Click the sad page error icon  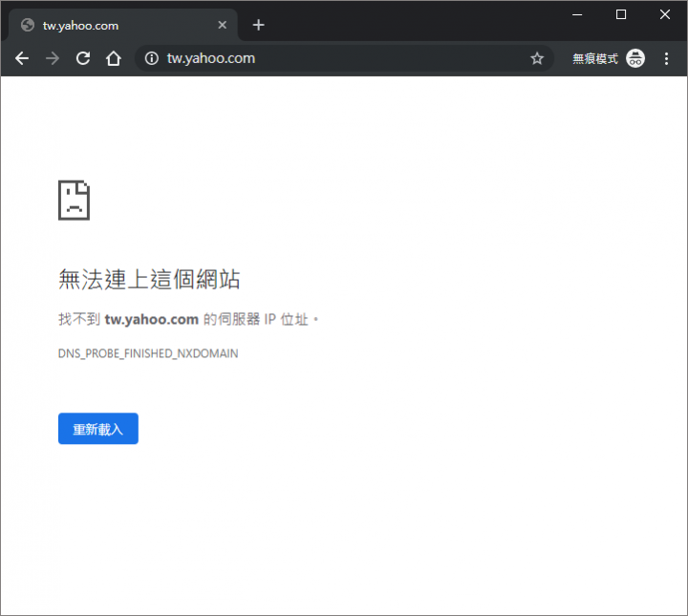tap(75, 200)
